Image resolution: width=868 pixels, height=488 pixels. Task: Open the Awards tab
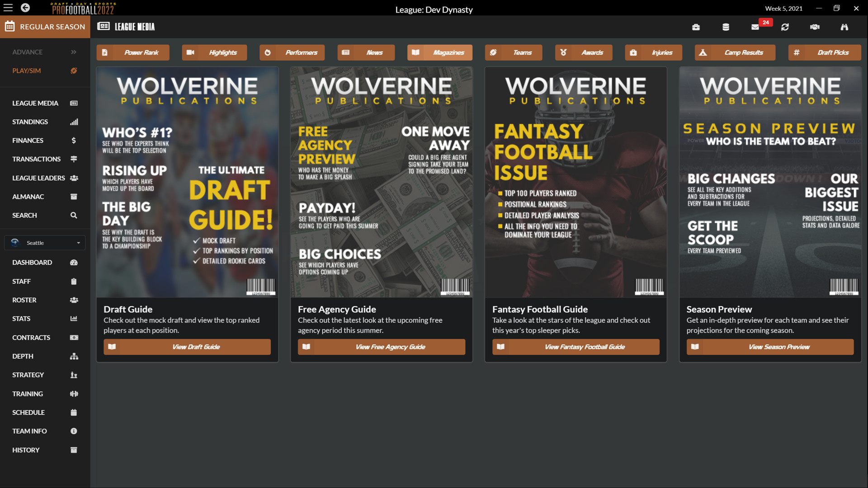click(584, 52)
